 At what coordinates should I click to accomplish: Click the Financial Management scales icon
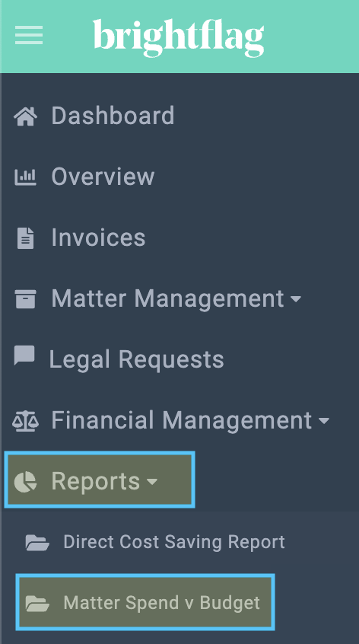(x=25, y=421)
